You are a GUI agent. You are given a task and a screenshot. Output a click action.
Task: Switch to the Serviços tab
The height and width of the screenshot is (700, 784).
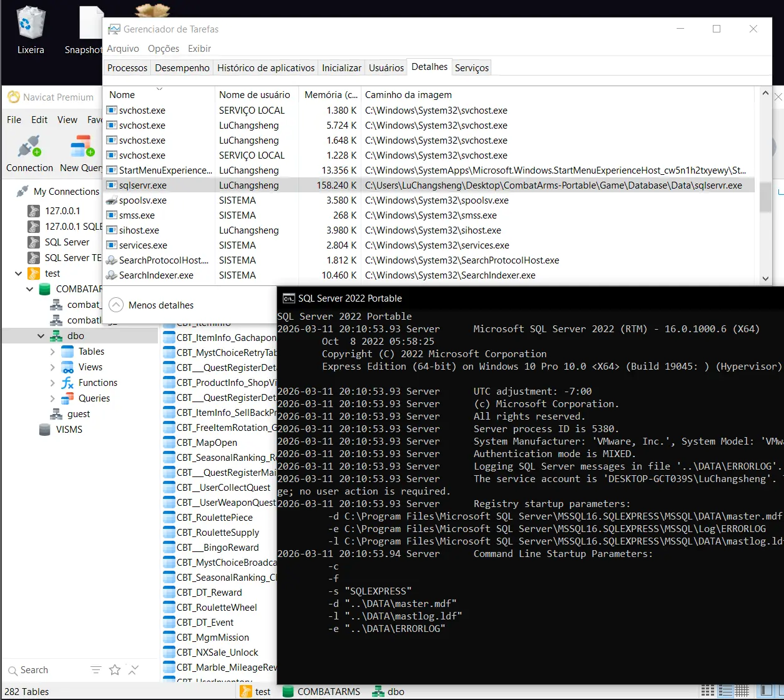coord(472,67)
